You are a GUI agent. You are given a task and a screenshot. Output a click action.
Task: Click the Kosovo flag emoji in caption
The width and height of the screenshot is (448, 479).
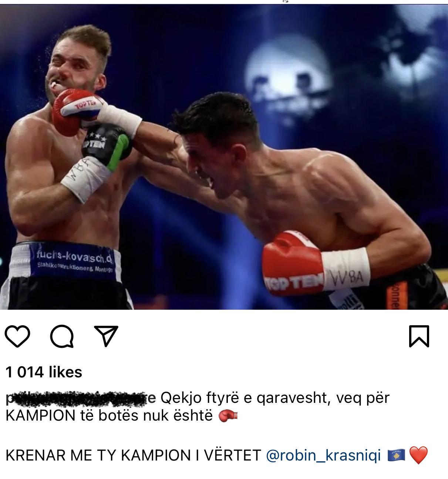pyautogui.click(x=396, y=455)
